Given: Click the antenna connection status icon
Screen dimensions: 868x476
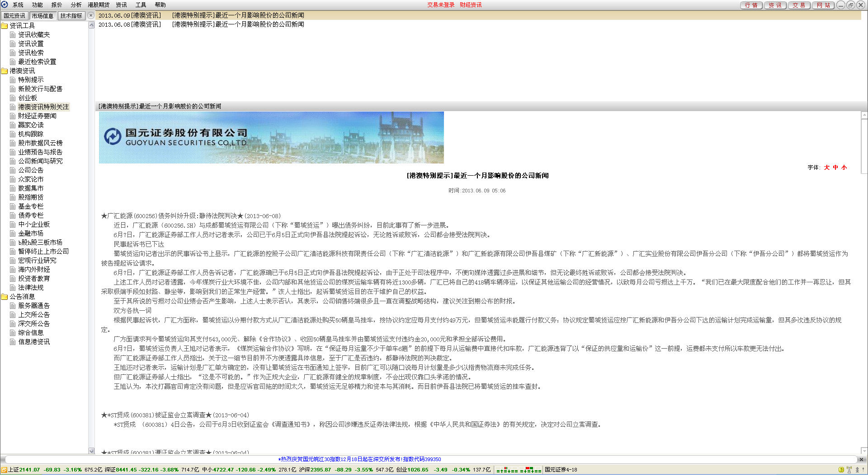Looking at the screenshot, I should click(x=849, y=470).
